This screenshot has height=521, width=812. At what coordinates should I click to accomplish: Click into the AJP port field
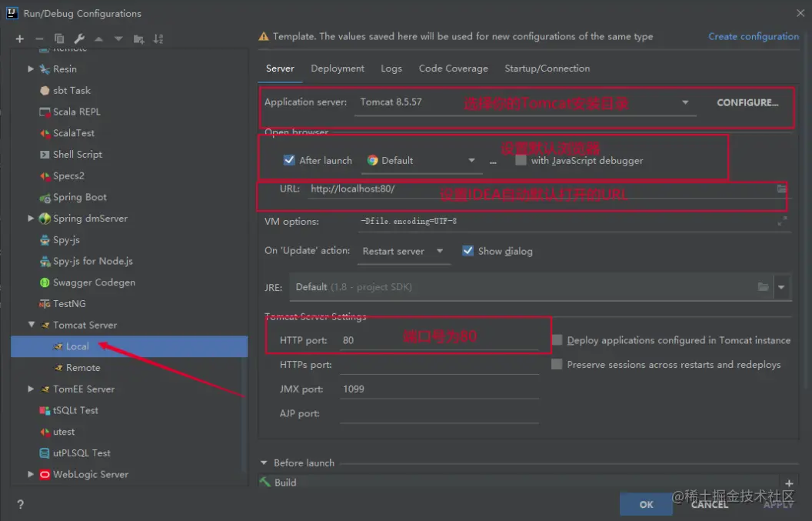click(440, 413)
